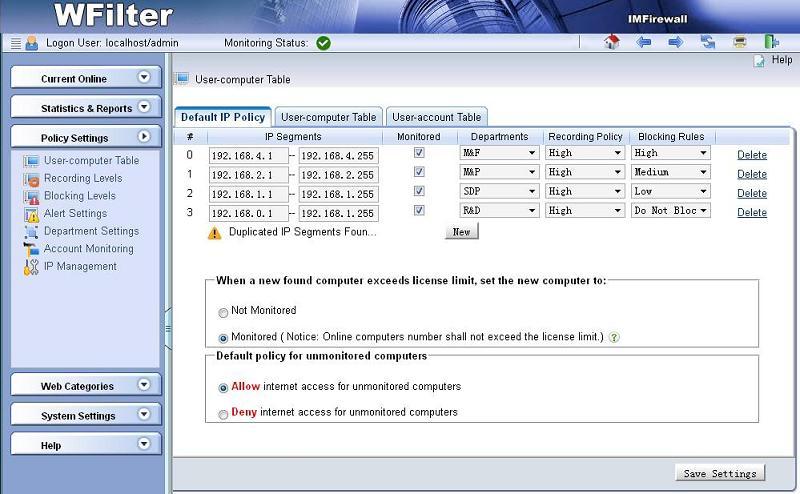Click the print icon in top toolbar

[740, 42]
